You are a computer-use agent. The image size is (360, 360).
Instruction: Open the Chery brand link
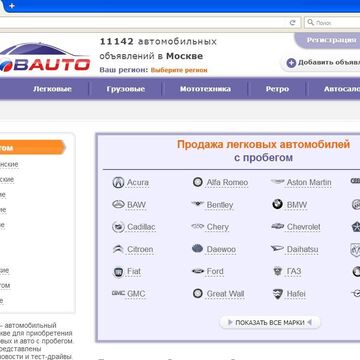218,227
